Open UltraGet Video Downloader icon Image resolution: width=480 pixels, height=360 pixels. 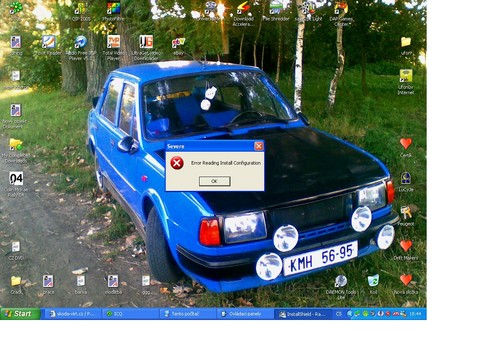[x=146, y=48]
